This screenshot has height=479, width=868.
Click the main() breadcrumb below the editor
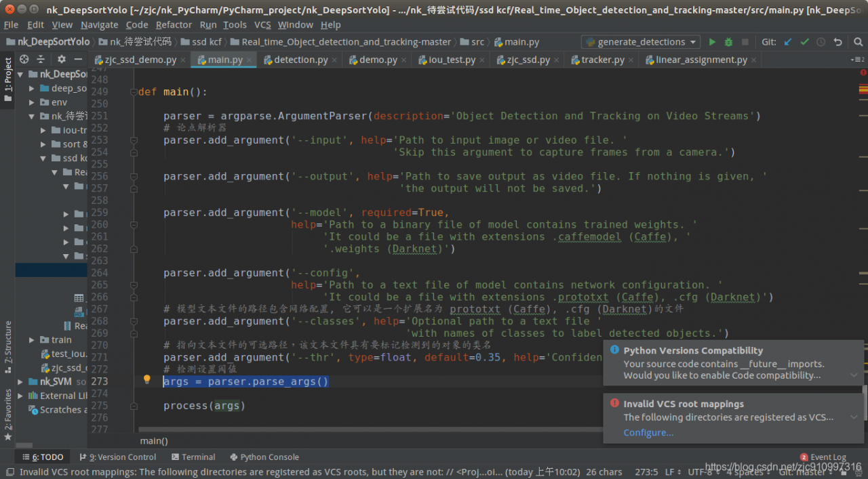(155, 441)
